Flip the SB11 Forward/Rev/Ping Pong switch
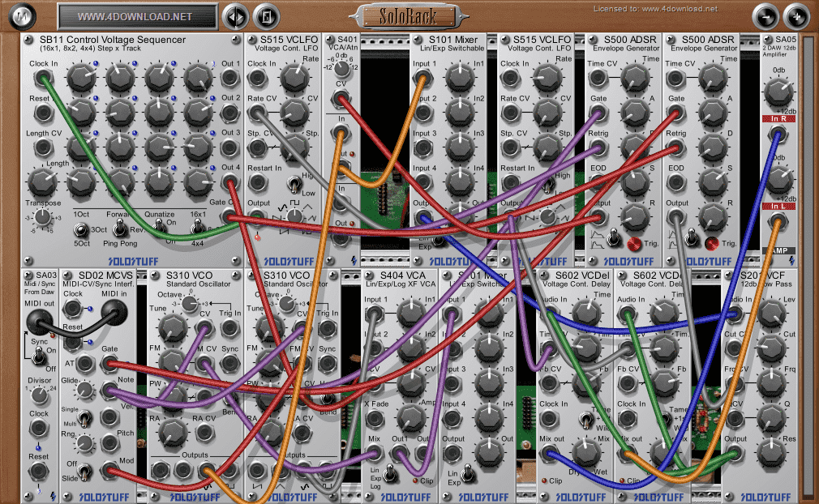Image resolution: width=819 pixels, height=504 pixels. pyautogui.click(x=120, y=228)
